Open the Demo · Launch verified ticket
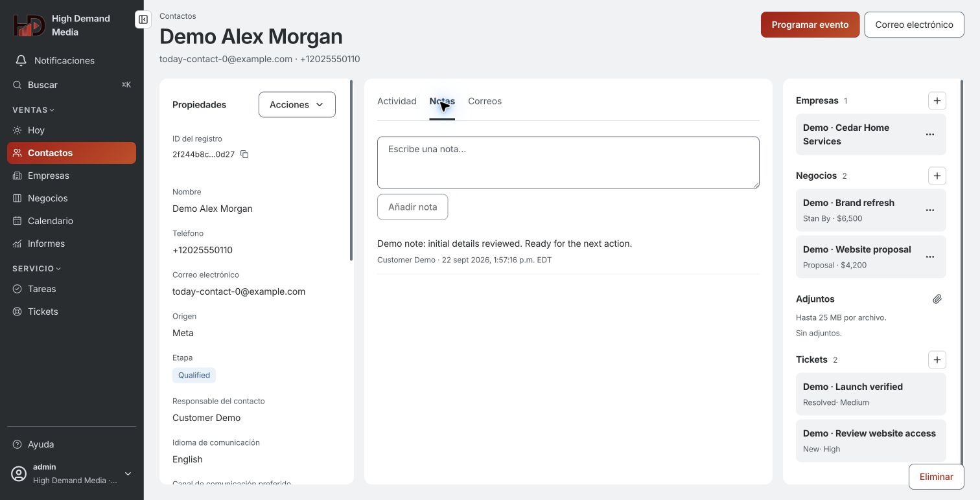The width and height of the screenshot is (980, 500). 870,394
